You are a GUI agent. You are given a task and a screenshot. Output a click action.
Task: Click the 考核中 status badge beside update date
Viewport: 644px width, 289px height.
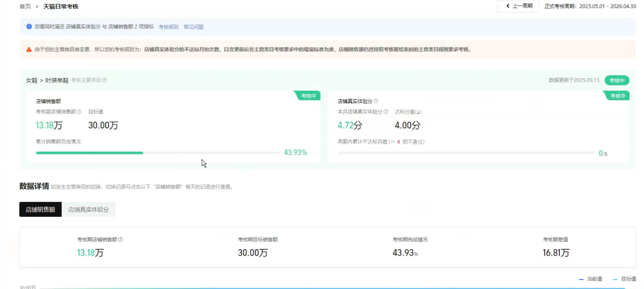click(617, 80)
